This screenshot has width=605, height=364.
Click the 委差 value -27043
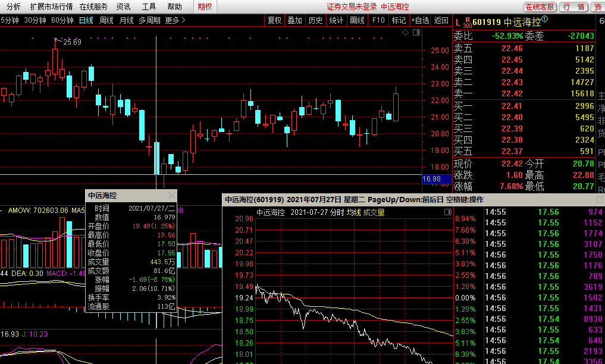coord(581,36)
